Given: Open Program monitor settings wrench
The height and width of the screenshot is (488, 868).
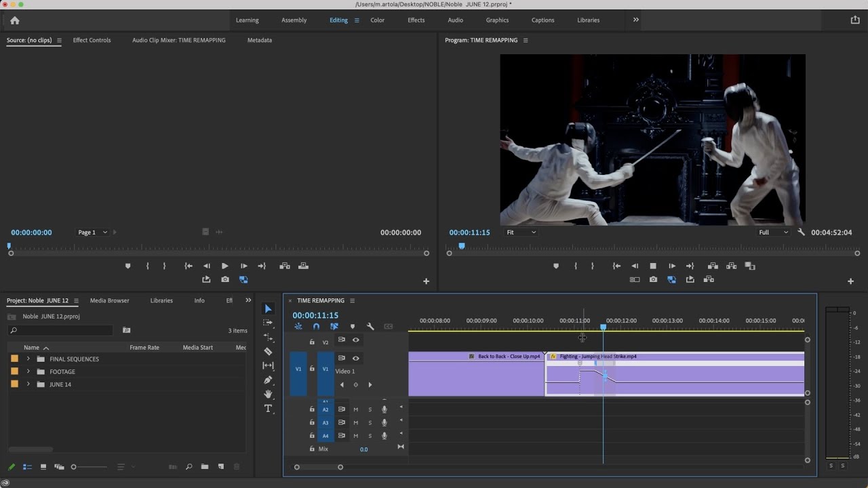Looking at the screenshot, I should tap(801, 232).
